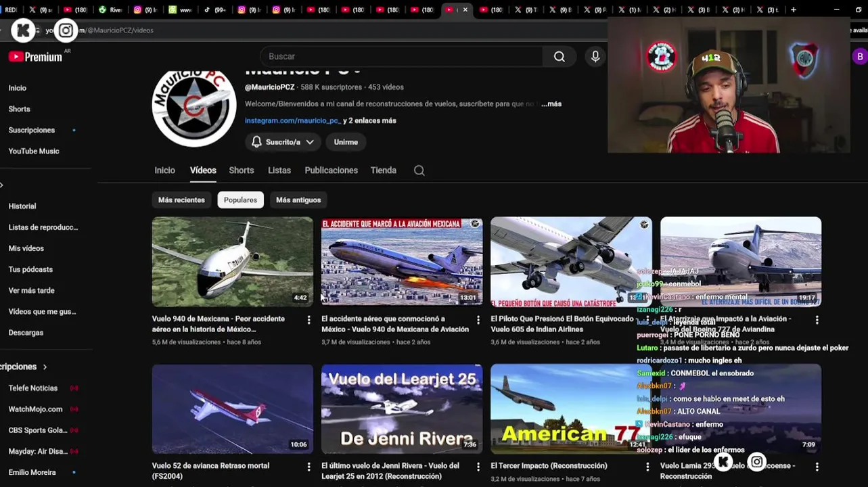Click the Buscar search input field
Screen dimensions: 868x487
click(x=401, y=57)
